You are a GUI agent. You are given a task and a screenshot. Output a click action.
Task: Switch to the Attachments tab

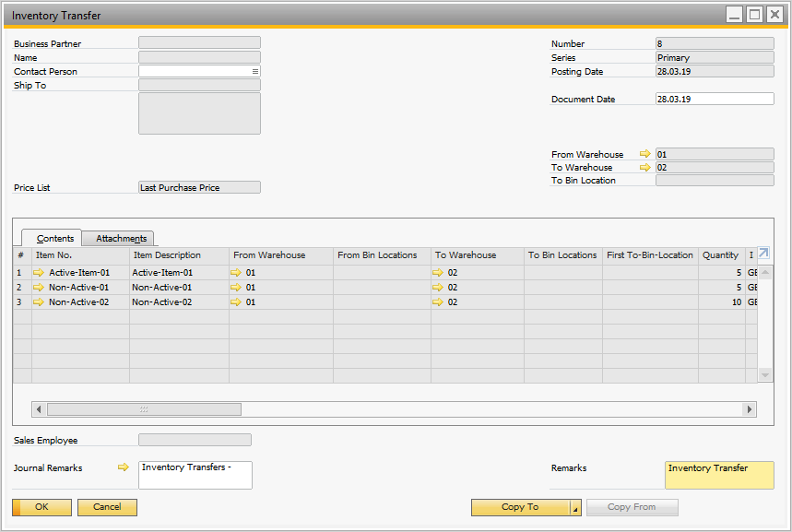click(121, 239)
